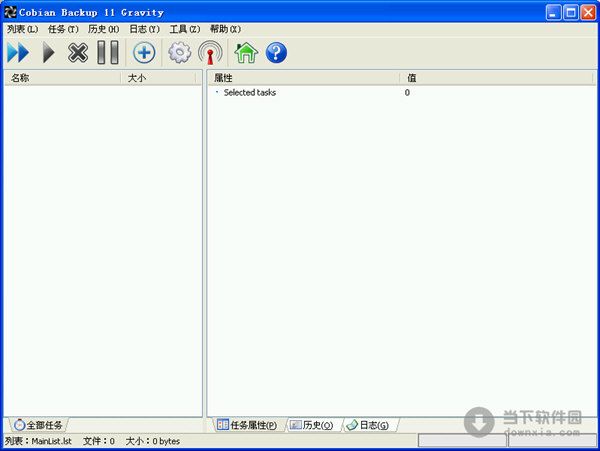Pause the backup with pause icon
The image size is (600, 451).
pyautogui.click(x=108, y=52)
